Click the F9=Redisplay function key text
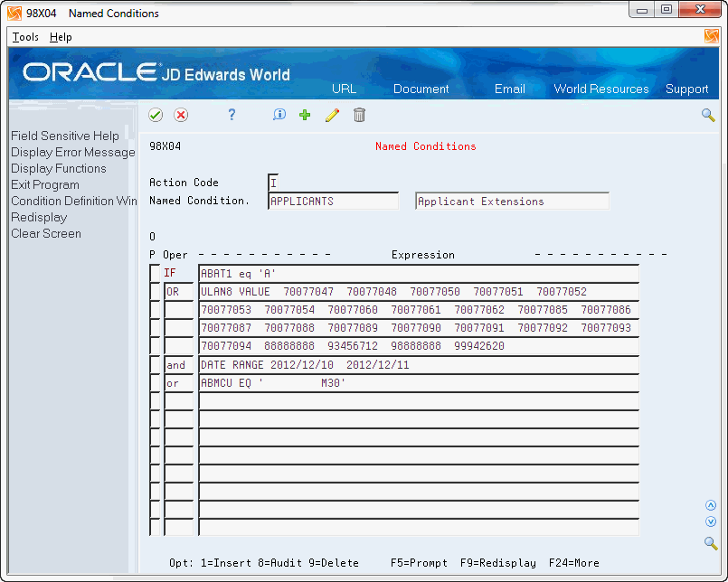This screenshot has height=582, width=728. tap(497, 563)
